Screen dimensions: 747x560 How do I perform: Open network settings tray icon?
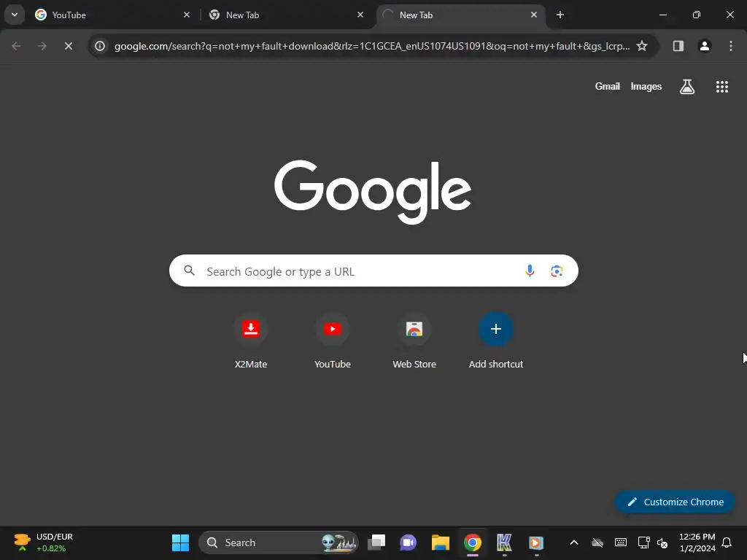point(643,542)
